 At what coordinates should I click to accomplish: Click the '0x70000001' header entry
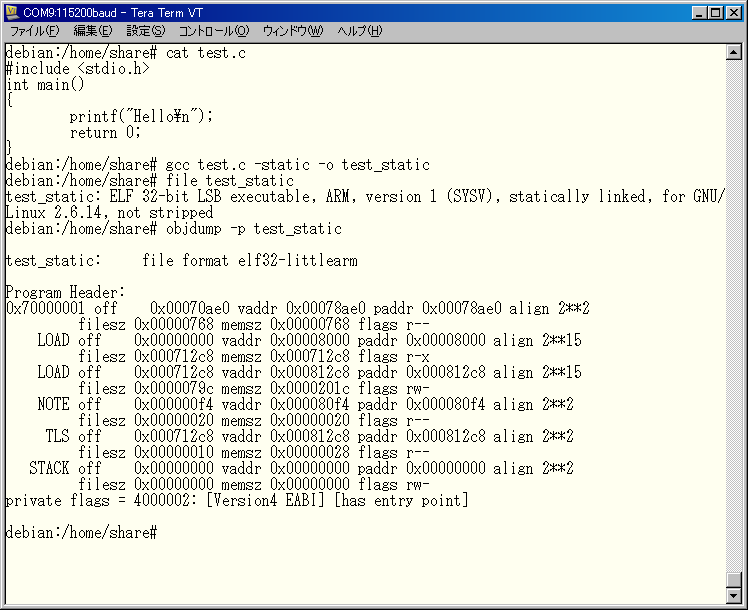(x=45, y=309)
